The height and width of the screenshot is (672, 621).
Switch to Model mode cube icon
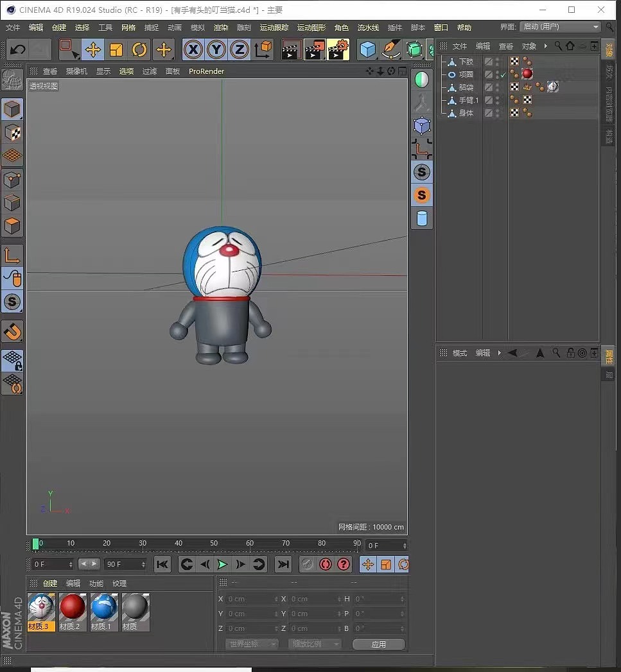tap(12, 109)
